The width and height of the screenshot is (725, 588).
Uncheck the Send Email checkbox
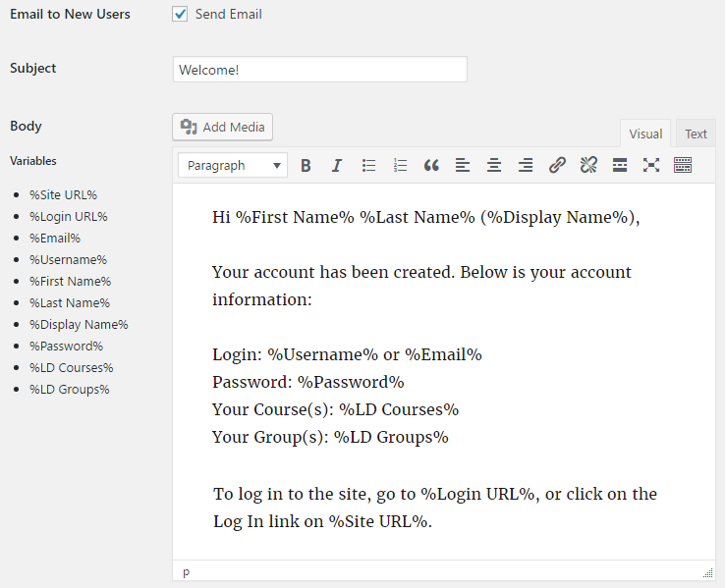pos(180,15)
